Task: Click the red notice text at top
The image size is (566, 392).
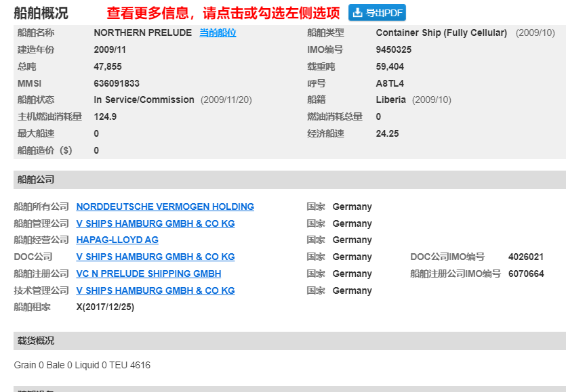Action: [223, 13]
